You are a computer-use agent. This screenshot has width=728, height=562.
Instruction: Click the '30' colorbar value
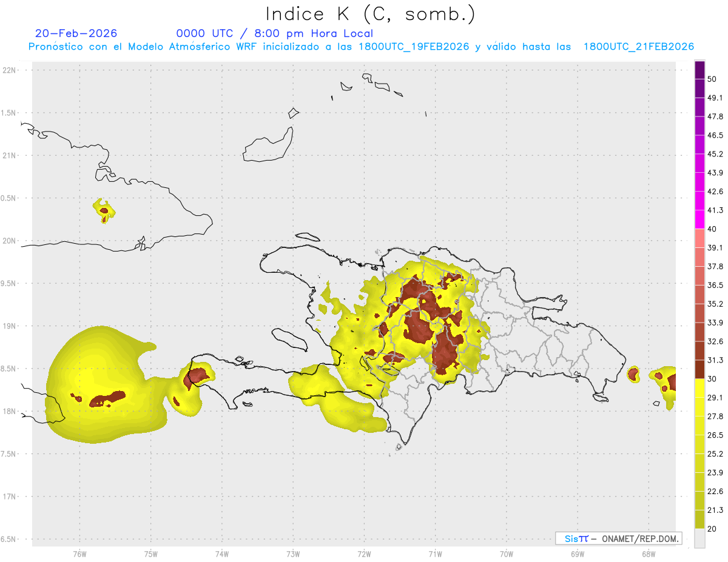click(x=712, y=379)
